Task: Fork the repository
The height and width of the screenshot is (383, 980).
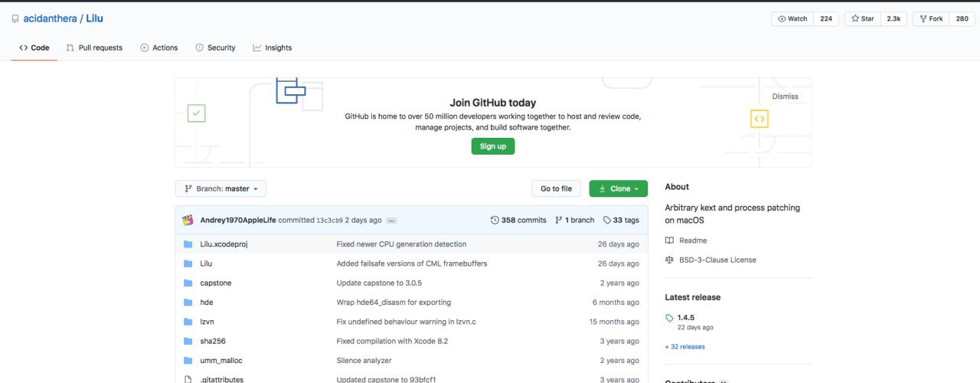Action: [930, 18]
